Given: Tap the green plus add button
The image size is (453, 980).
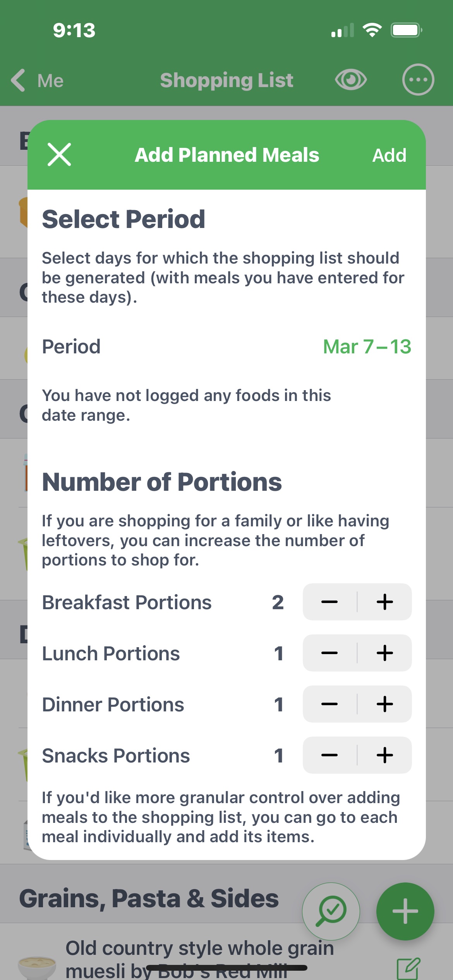Looking at the screenshot, I should click(405, 911).
